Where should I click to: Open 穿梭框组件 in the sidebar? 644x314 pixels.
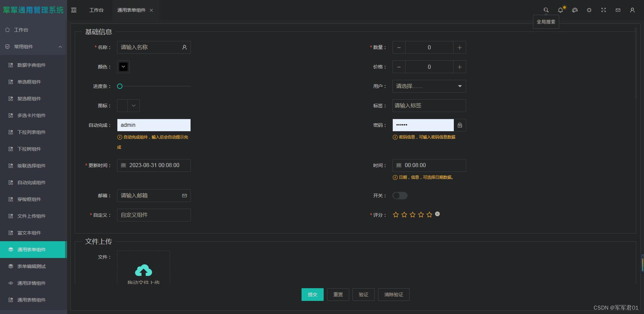pyautogui.click(x=34, y=199)
